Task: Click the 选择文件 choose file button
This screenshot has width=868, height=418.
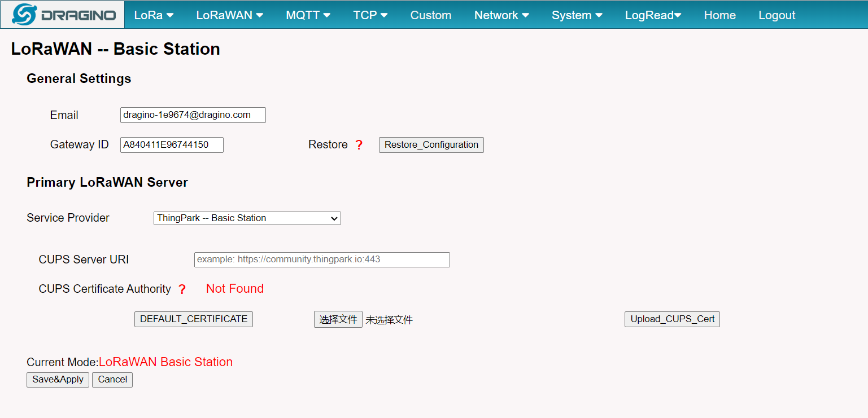Action: click(x=338, y=319)
